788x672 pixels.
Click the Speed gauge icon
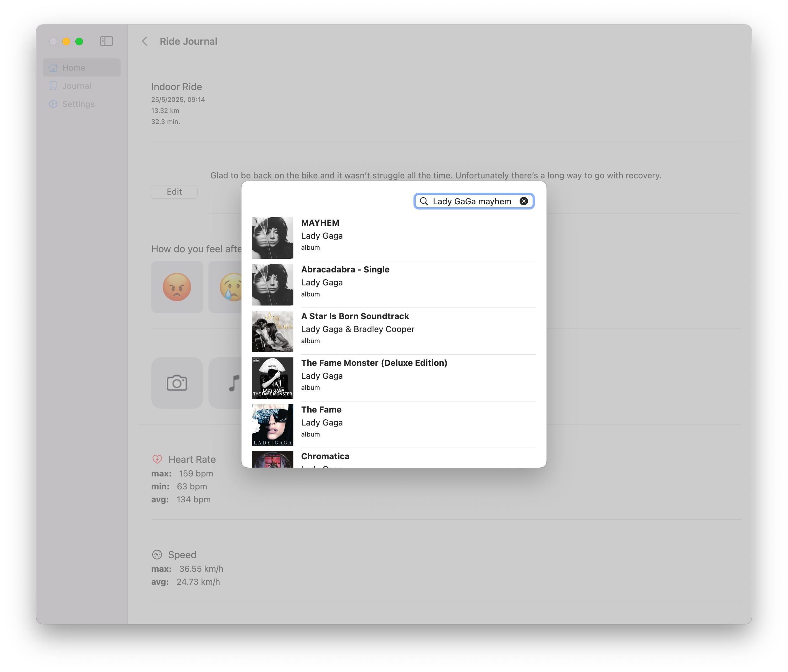[157, 555]
